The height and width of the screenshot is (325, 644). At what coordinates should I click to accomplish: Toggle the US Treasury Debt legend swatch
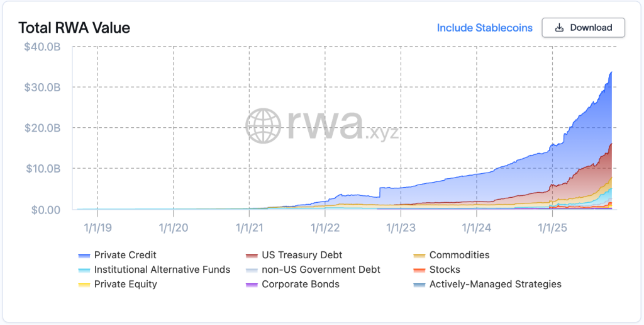[x=252, y=256]
